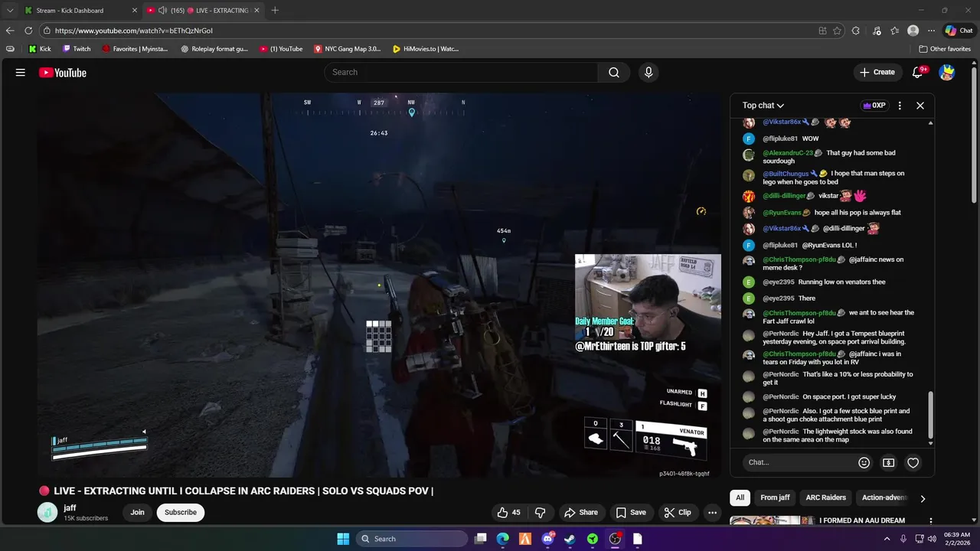
Task: Close the live chat panel
Action: pos(920,106)
